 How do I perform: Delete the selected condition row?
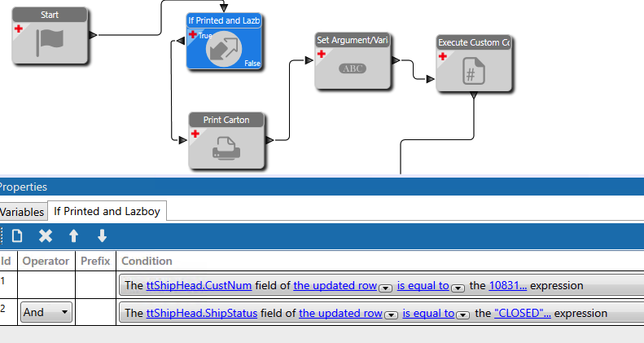point(45,235)
